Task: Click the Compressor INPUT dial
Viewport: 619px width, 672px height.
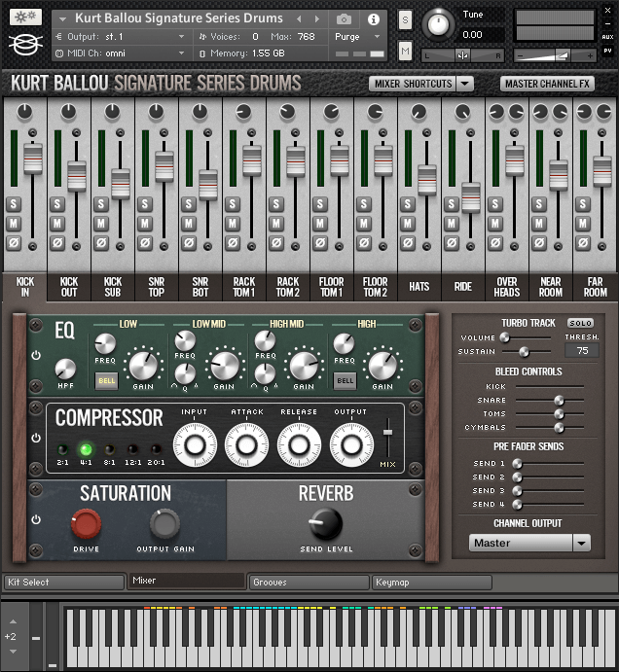Action: (195, 444)
